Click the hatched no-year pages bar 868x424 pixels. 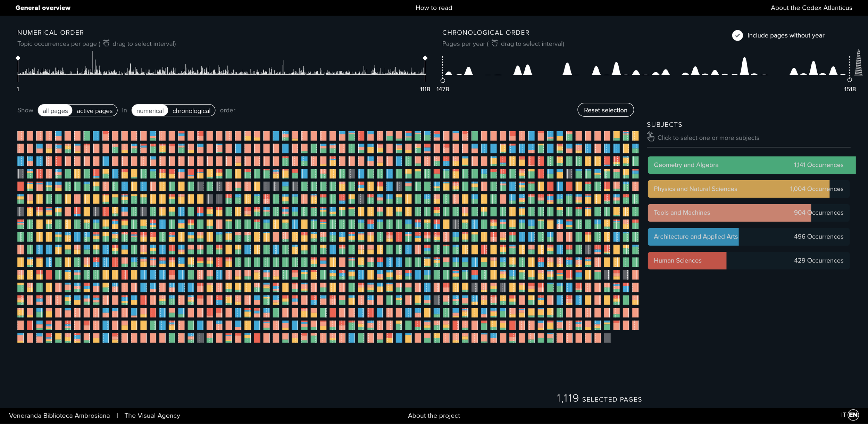859,63
